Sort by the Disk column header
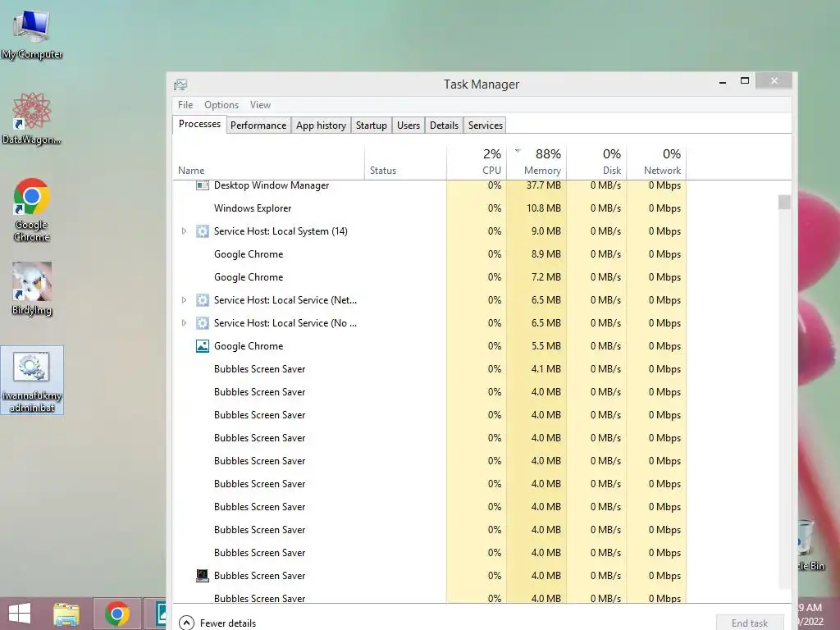The height and width of the screenshot is (630, 840). [x=596, y=162]
